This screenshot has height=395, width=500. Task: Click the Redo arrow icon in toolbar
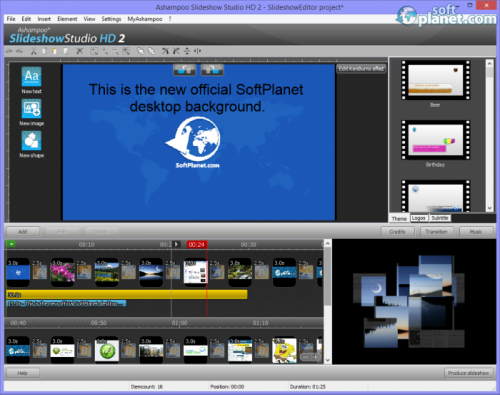coord(20,51)
